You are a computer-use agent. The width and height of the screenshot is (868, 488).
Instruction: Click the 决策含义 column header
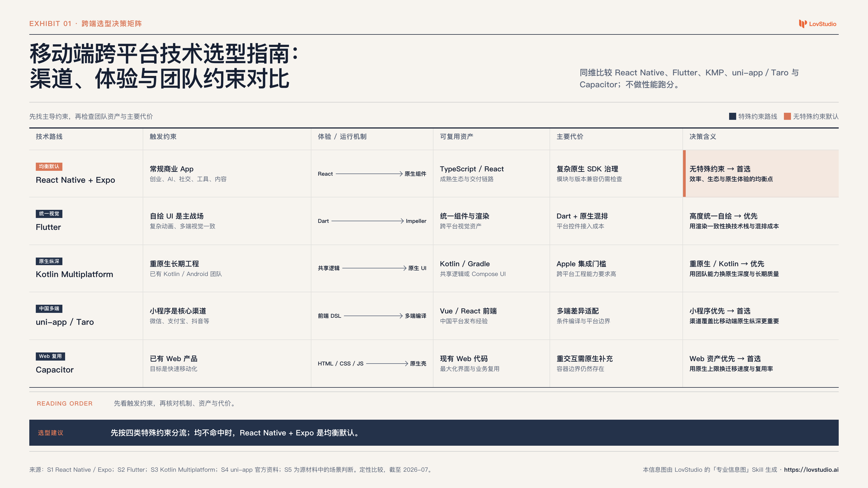point(703,136)
